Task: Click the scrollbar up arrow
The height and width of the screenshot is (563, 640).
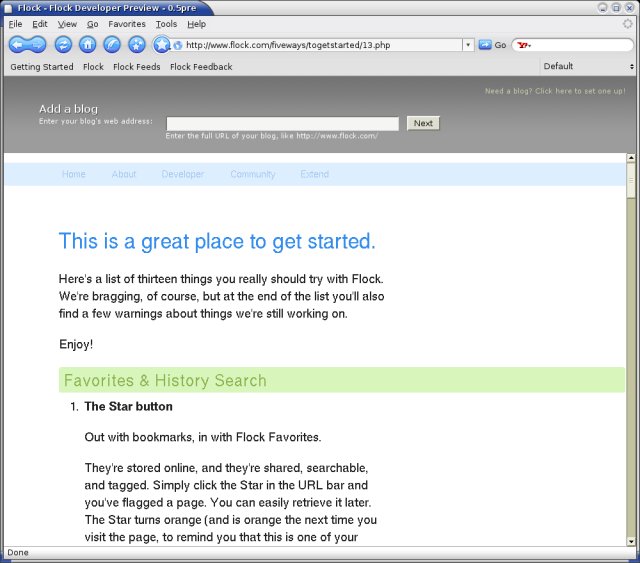Action: (631, 158)
